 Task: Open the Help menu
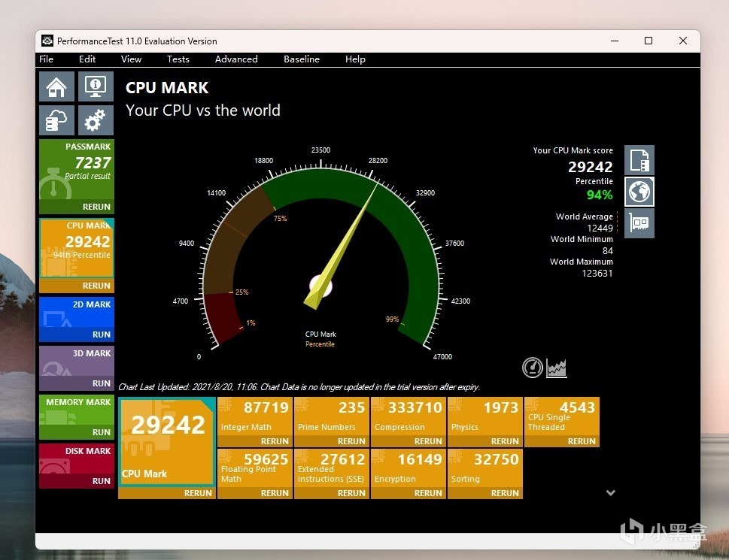[355, 59]
